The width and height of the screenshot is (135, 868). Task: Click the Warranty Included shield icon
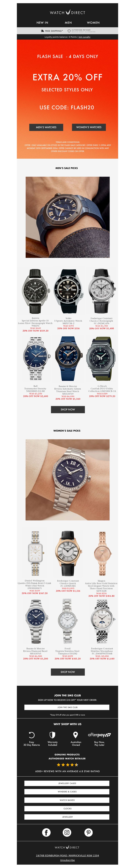[52, 735]
